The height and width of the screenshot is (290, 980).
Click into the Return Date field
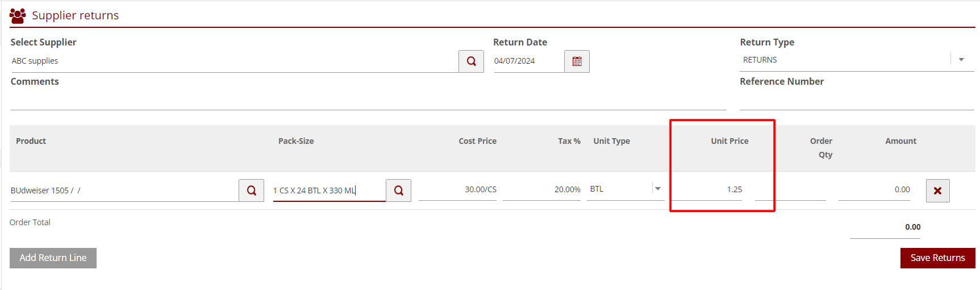tap(527, 61)
